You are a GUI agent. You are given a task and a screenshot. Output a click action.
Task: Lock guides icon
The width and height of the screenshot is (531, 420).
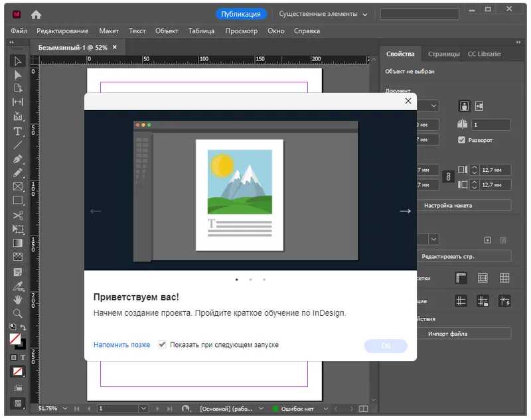(x=483, y=301)
